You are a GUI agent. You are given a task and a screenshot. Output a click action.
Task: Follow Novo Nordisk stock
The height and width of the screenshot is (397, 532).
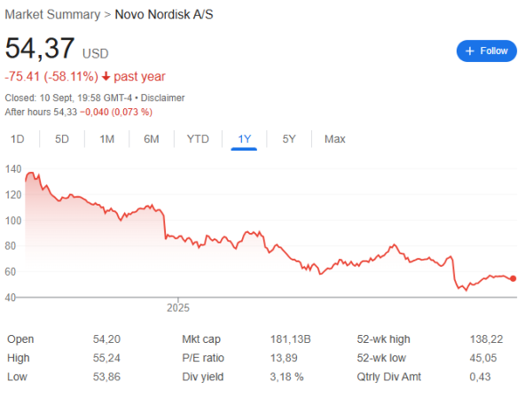(487, 51)
